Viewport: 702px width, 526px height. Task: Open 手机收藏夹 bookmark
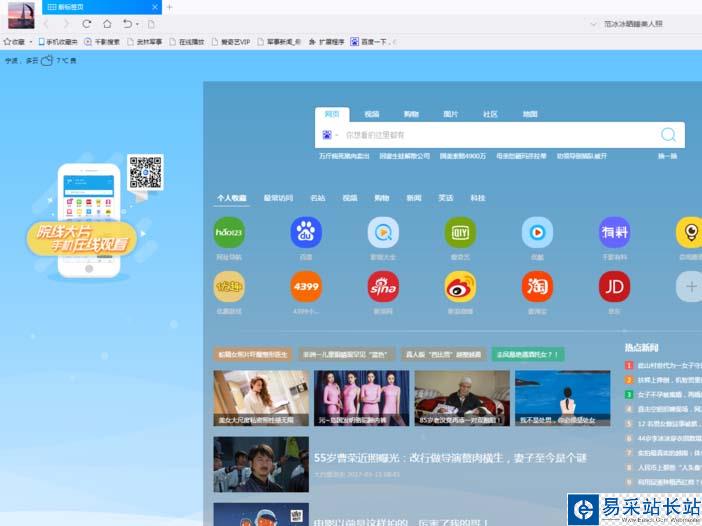(x=58, y=42)
